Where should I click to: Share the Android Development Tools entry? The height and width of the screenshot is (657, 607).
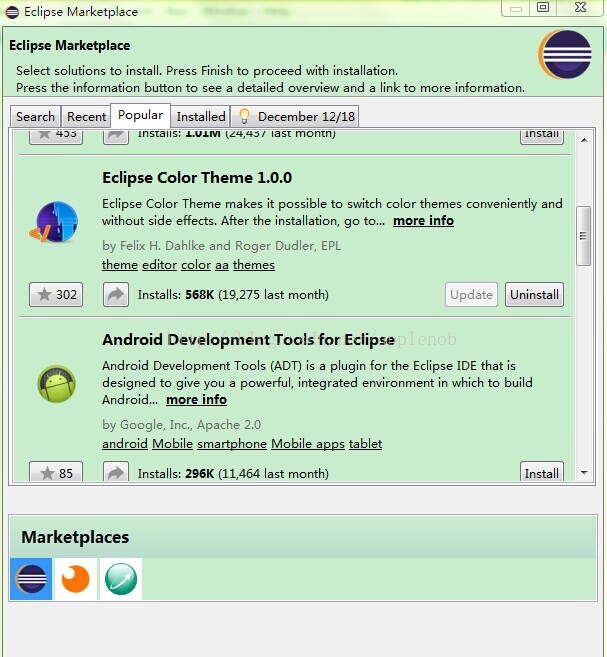pyautogui.click(x=116, y=472)
